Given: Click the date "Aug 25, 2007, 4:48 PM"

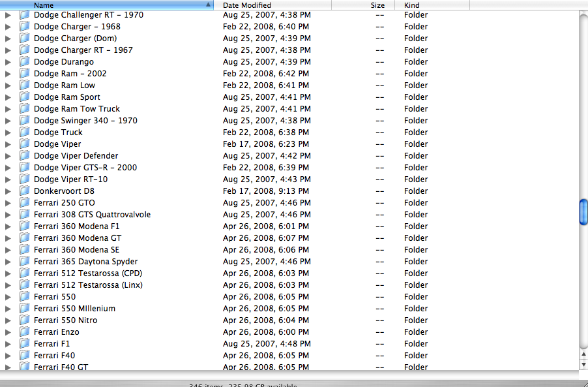Looking at the screenshot, I should [267, 344].
